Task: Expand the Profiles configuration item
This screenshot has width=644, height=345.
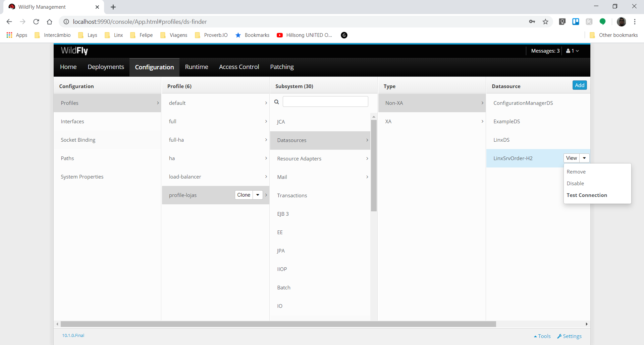Action: click(x=158, y=103)
